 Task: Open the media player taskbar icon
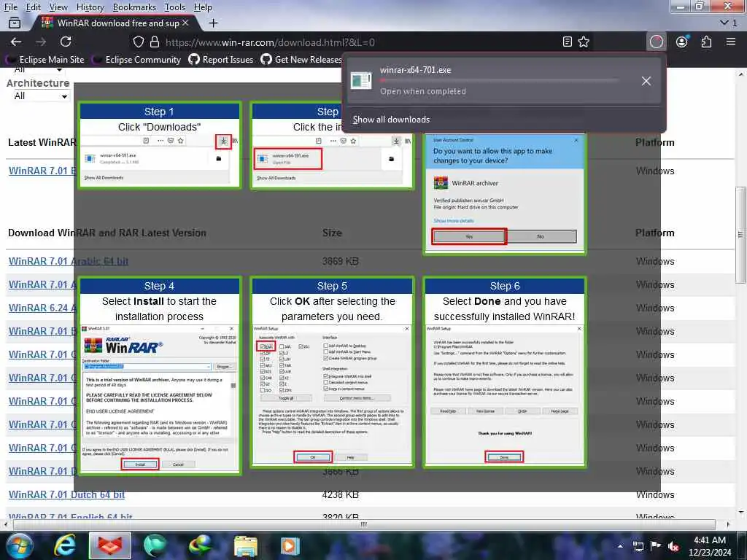pos(290,545)
